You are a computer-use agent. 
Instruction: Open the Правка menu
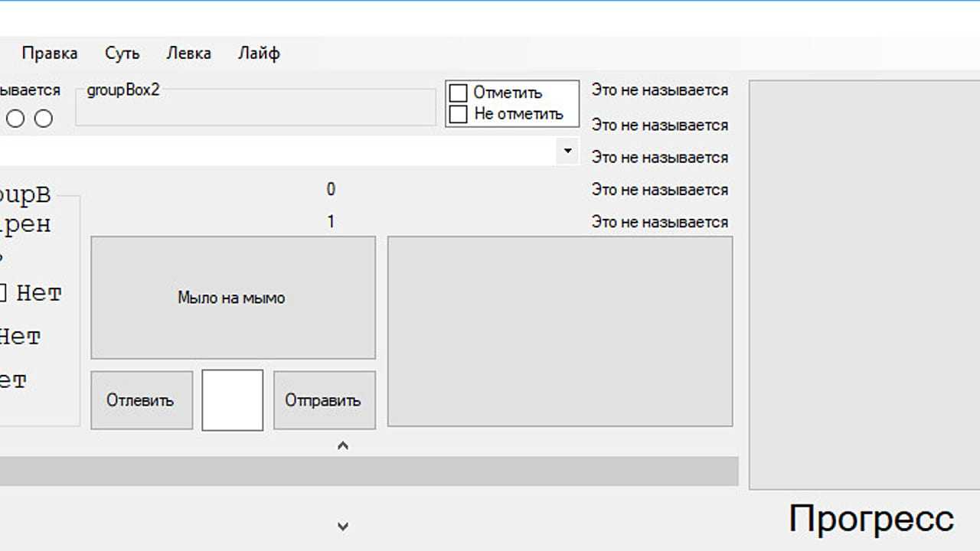(x=50, y=54)
